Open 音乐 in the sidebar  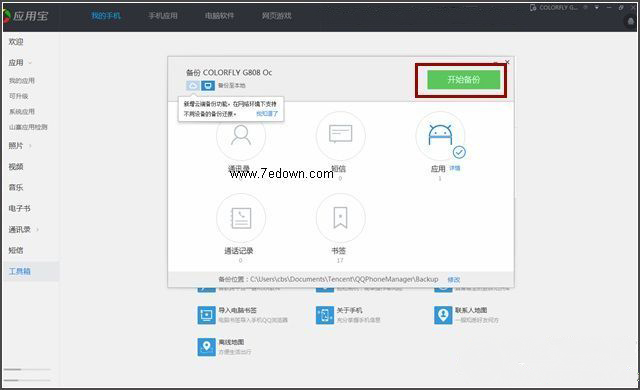click(x=16, y=187)
